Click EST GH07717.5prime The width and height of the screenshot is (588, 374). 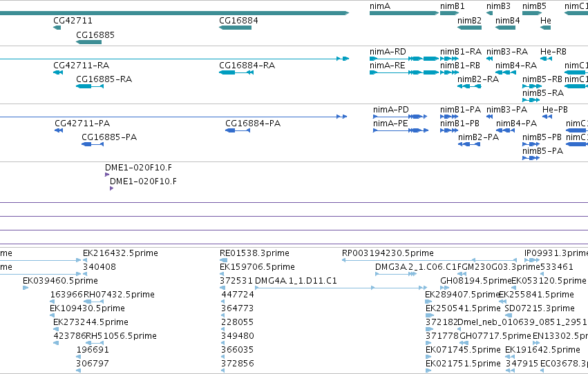tap(495, 336)
